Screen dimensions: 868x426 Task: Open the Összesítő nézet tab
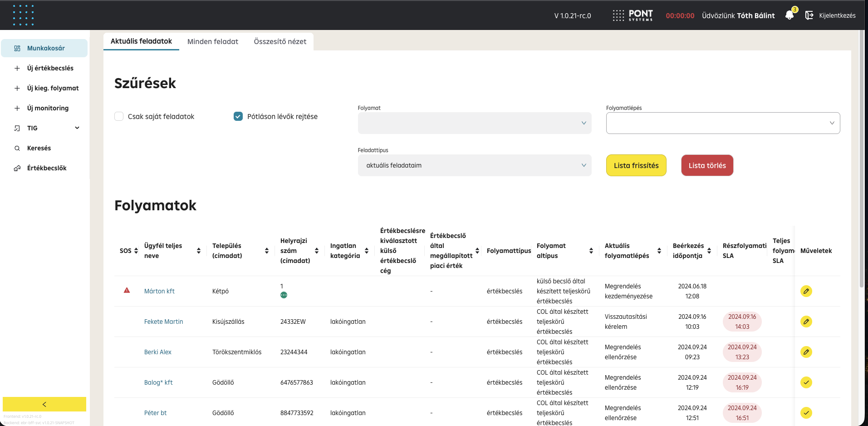click(x=280, y=41)
